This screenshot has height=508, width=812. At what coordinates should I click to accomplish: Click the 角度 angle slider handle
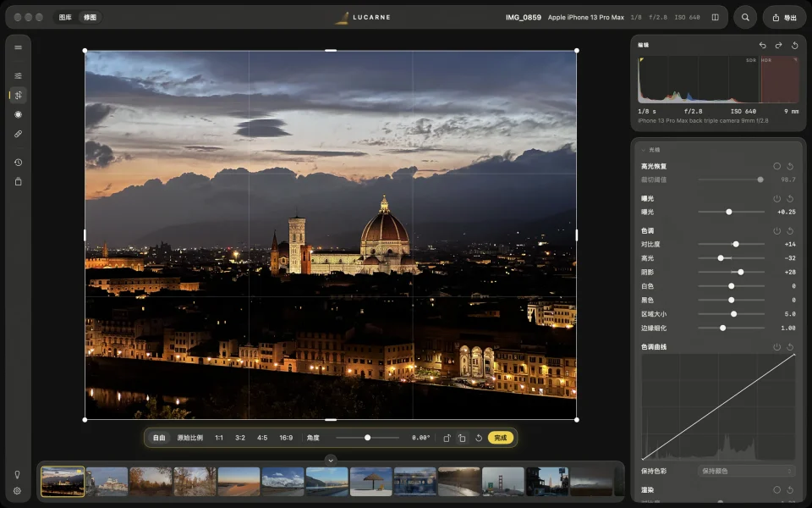pos(367,438)
